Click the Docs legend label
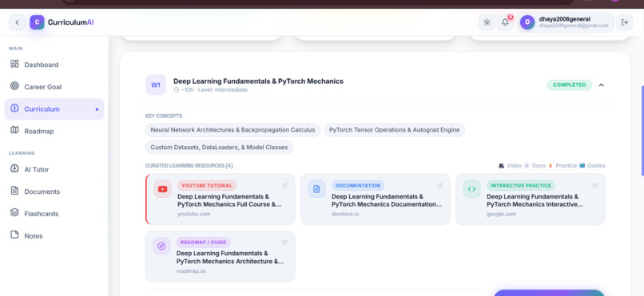 pos(538,166)
